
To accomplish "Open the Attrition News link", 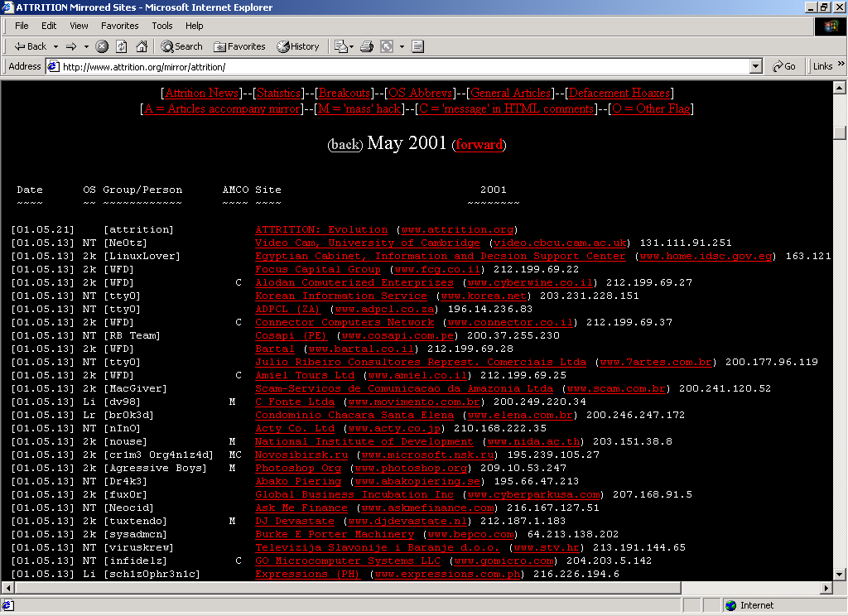I will click(x=202, y=93).
